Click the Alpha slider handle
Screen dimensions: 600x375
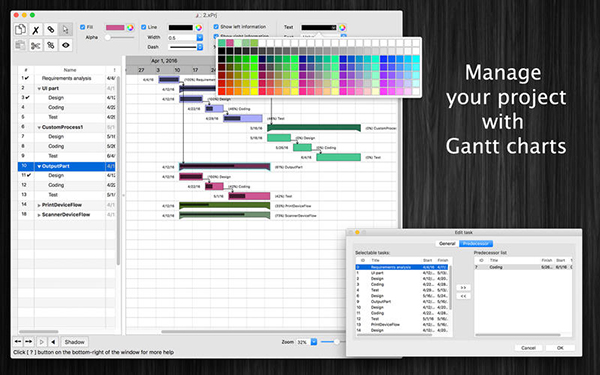(x=108, y=38)
